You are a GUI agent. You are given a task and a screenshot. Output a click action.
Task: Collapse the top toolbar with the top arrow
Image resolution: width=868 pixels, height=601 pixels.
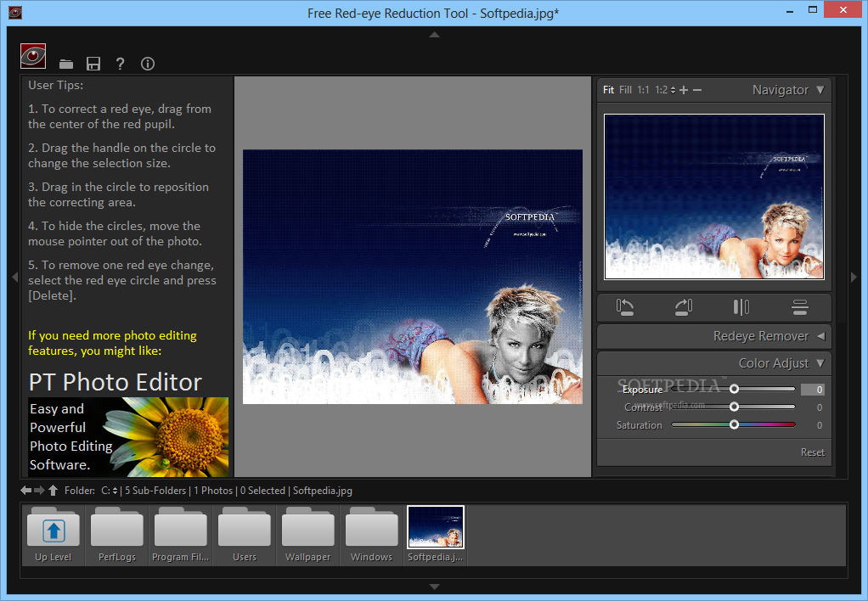[x=435, y=34]
